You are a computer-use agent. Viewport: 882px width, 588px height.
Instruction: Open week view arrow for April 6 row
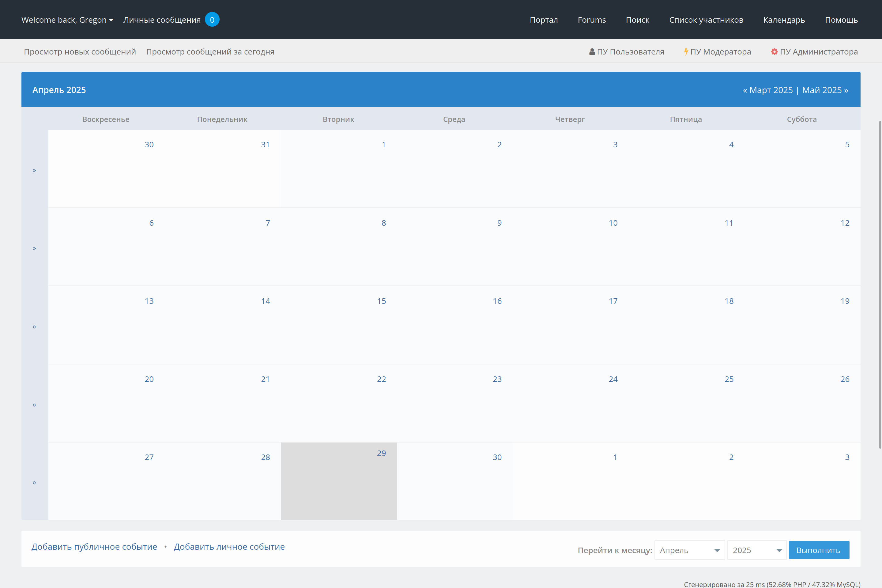tap(34, 248)
